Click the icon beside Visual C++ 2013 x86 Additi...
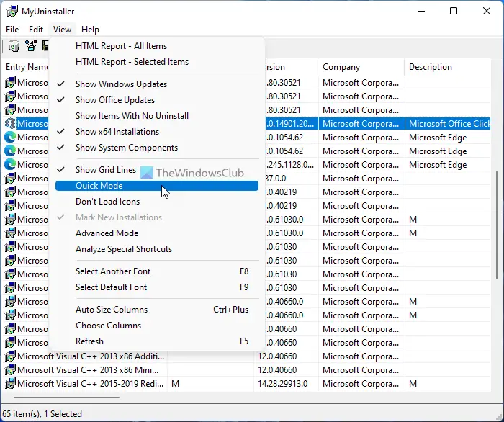The width and height of the screenshot is (504, 422). click(x=10, y=356)
